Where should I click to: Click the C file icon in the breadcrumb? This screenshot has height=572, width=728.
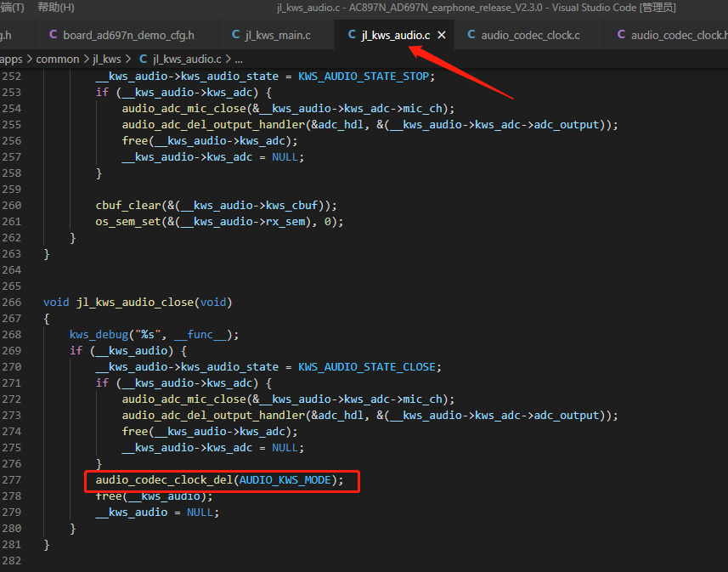coord(144,59)
